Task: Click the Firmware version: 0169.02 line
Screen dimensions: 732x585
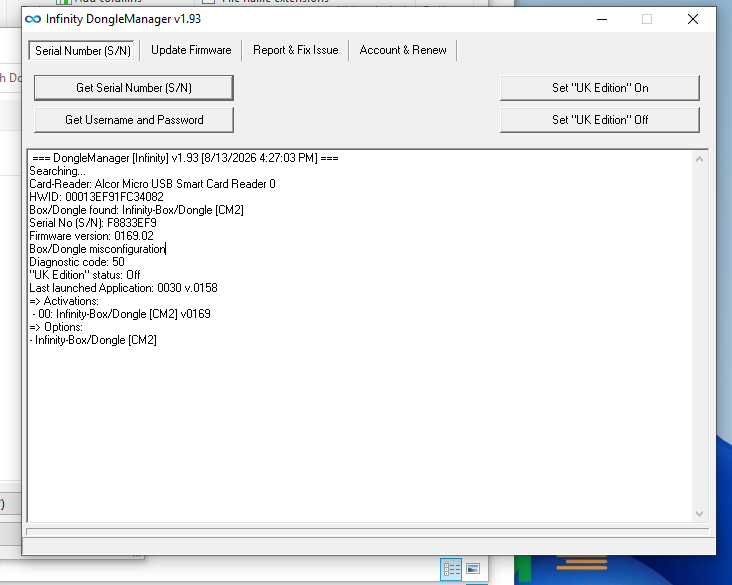Action: (92, 236)
